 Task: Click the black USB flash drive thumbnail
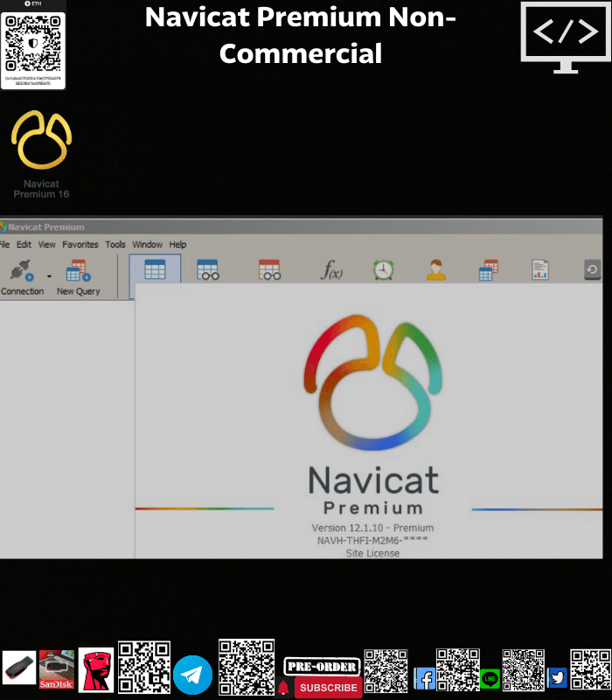click(x=19, y=668)
